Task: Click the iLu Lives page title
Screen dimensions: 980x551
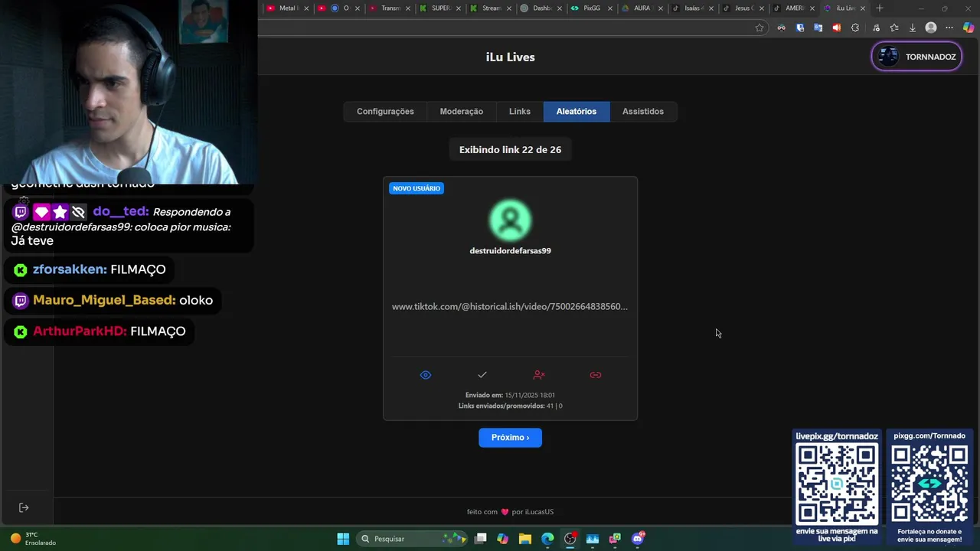Action: tap(510, 57)
